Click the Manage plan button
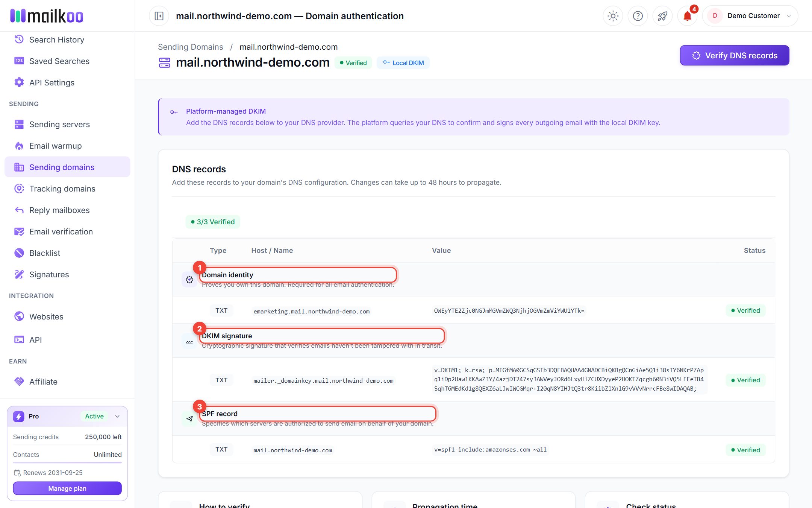 (x=67, y=488)
